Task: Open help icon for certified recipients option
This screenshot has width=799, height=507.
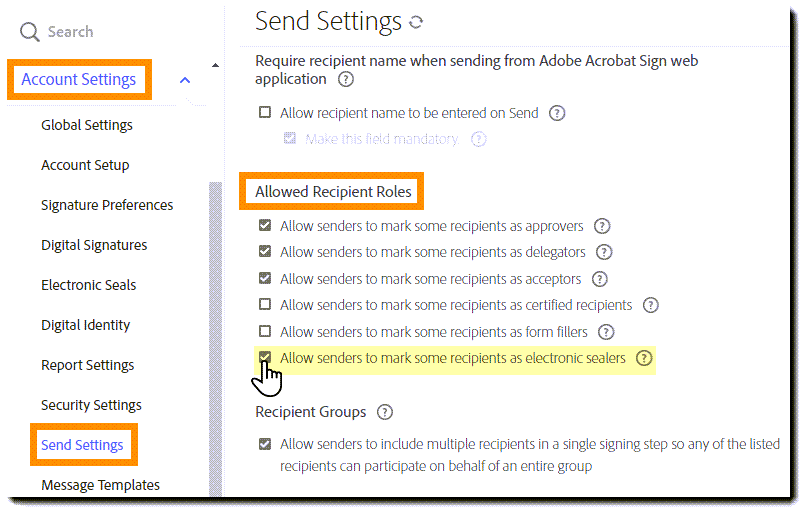Action: tap(651, 305)
